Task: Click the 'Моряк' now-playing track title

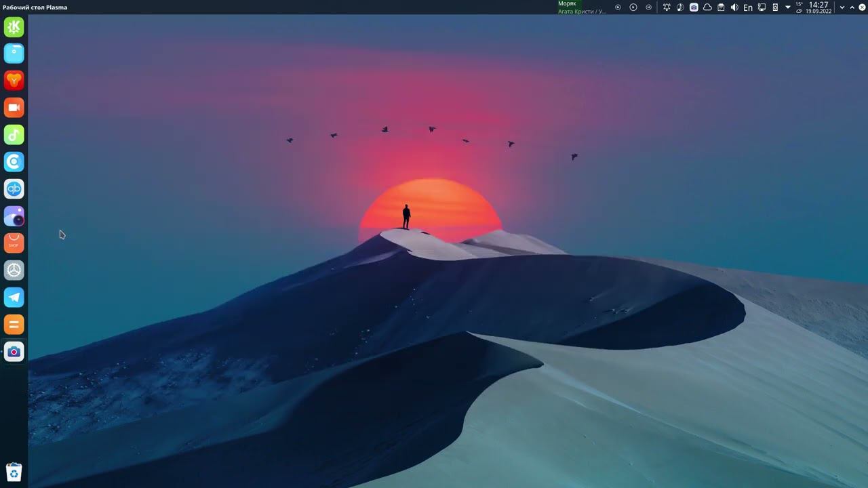Action: (567, 4)
